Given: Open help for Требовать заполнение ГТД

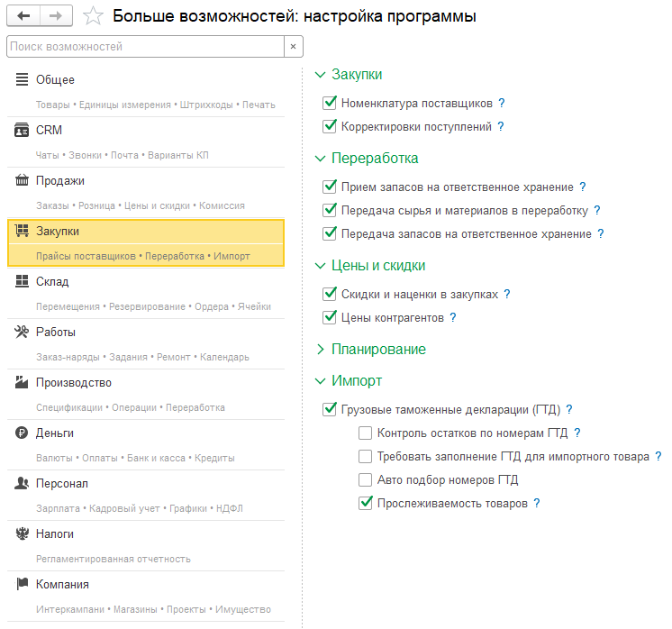Looking at the screenshot, I should (658, 456).
